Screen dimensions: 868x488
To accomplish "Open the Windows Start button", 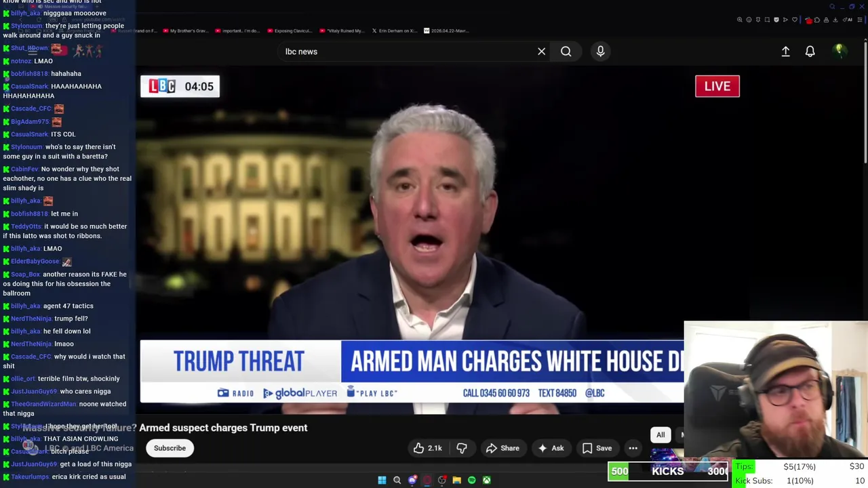I will [x=382, y=480].
